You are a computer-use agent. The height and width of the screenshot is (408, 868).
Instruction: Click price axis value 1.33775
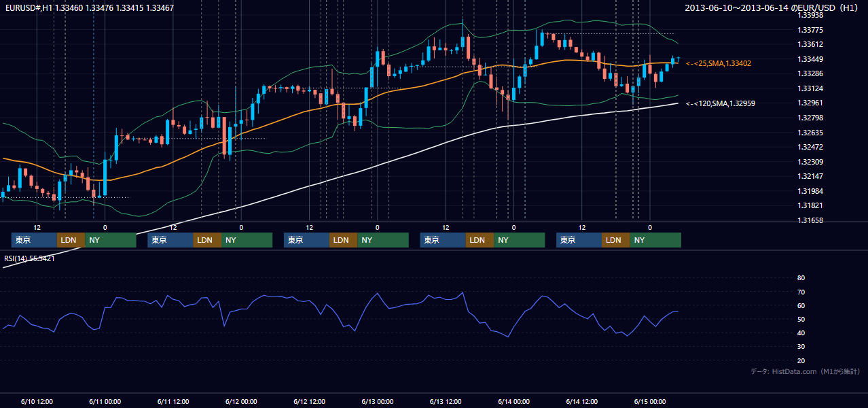coord(810,30)
